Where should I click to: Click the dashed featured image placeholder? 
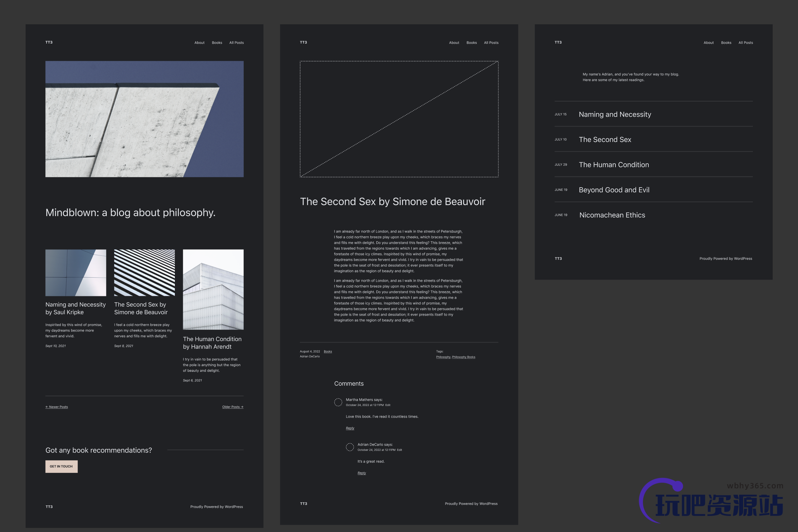click(399, 119)
